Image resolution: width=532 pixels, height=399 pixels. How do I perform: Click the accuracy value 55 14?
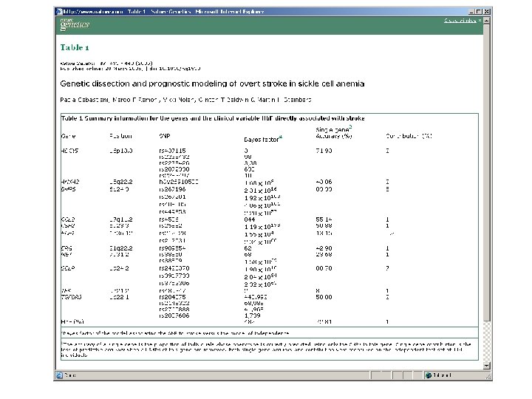(324, 219)
